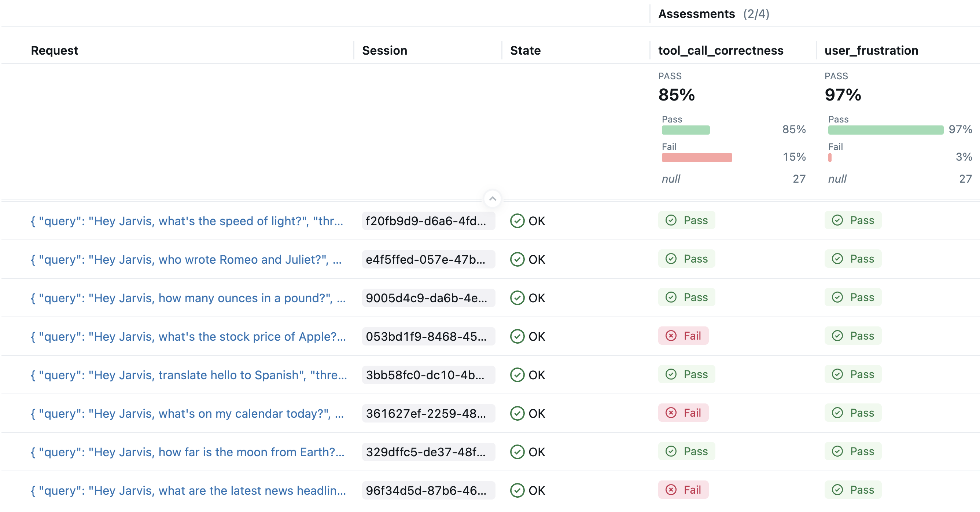Open the Session column header
Screen dimensions: 980x512
click(384, 50)
